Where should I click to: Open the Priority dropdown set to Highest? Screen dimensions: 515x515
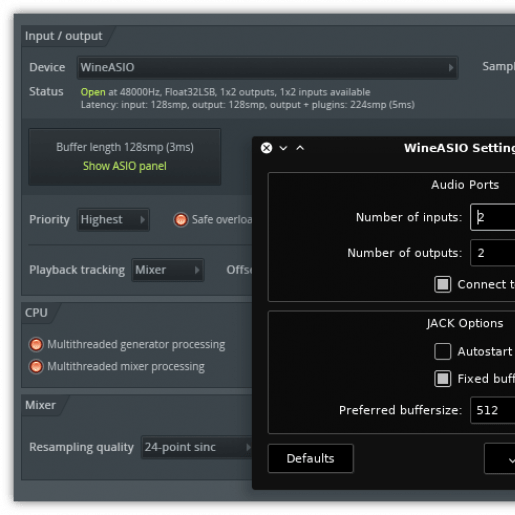(x=113, y=220)
